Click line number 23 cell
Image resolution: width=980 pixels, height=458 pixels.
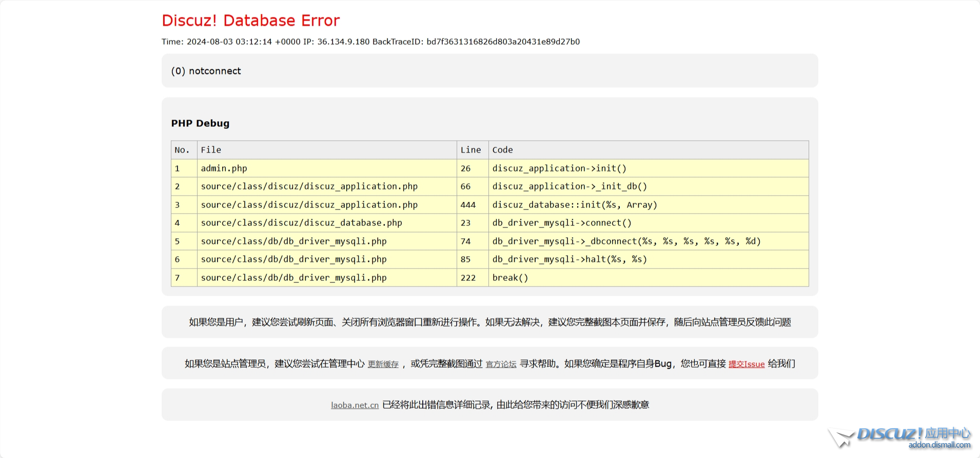pyautogui.click(x=473, y=223)
